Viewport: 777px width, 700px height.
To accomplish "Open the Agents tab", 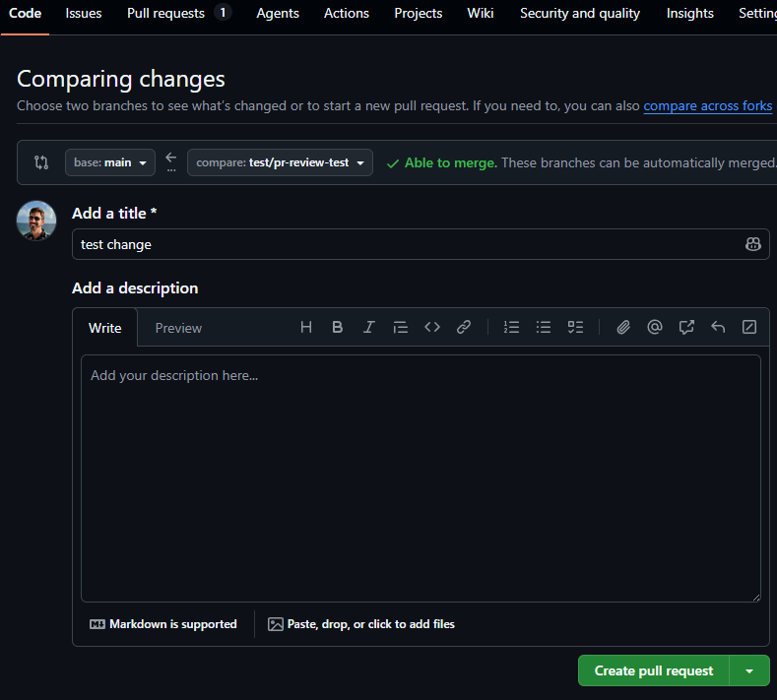I will tap(278, 14).
